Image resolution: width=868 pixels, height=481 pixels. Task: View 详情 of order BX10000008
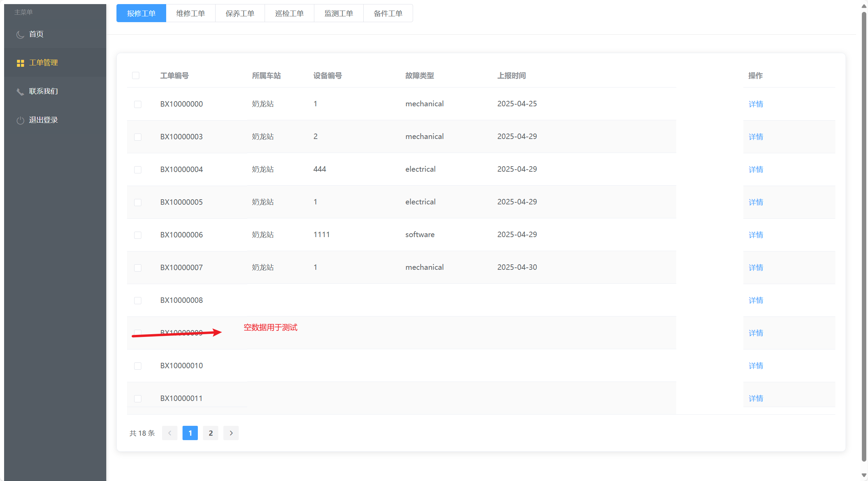point(756,300)
